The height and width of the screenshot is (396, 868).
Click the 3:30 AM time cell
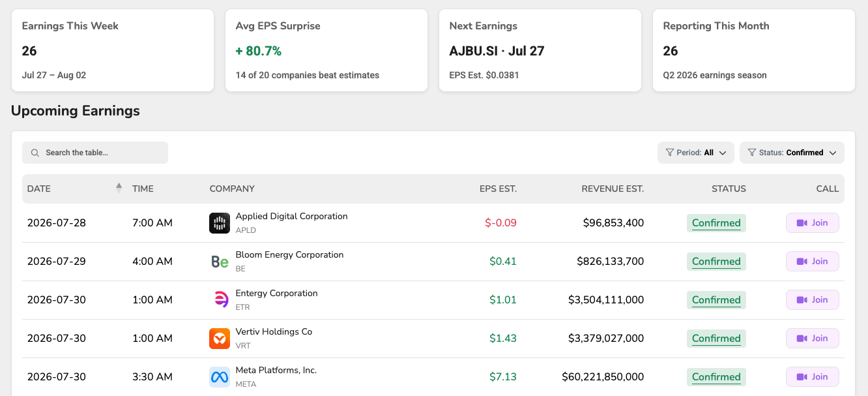coord(152,377)
